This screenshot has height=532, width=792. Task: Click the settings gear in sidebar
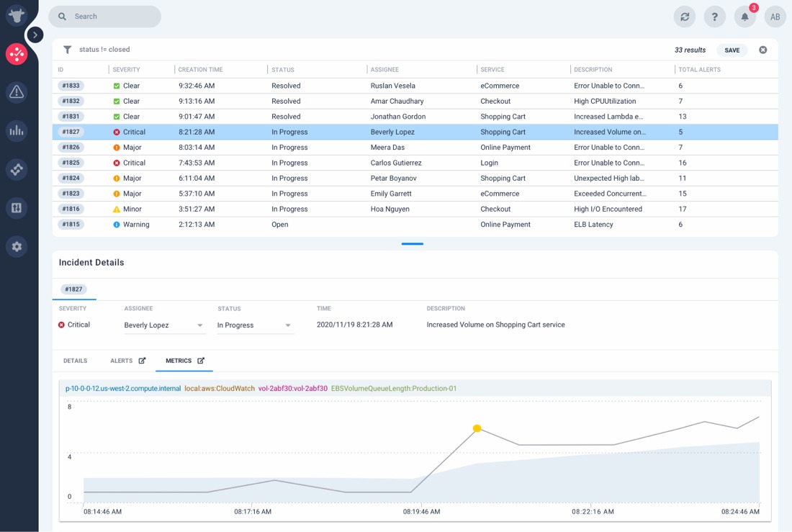pos(17,246)
